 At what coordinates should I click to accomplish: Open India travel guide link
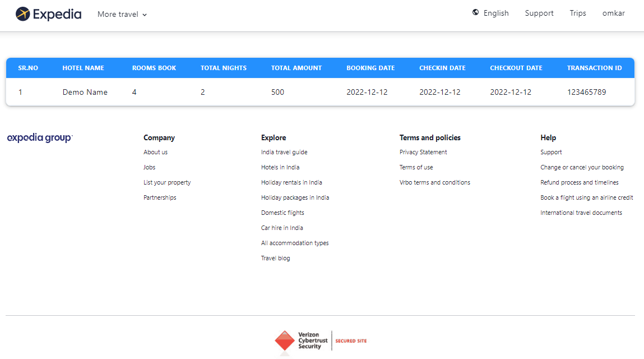(x=284, y=152)
